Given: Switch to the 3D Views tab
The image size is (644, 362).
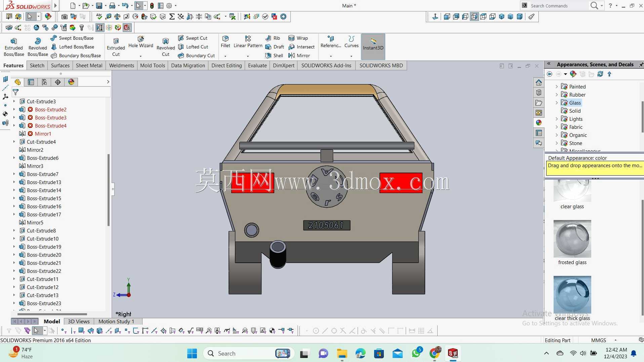Looking at the screenshot, I should (79, 321).
